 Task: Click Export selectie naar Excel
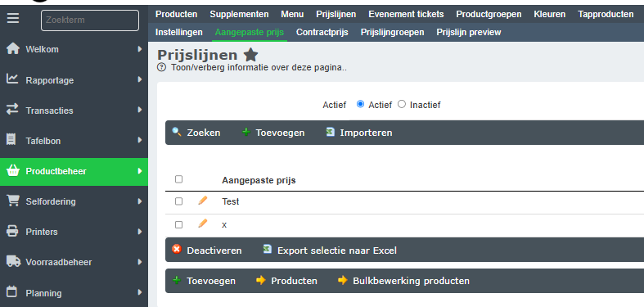coord(337,251)
